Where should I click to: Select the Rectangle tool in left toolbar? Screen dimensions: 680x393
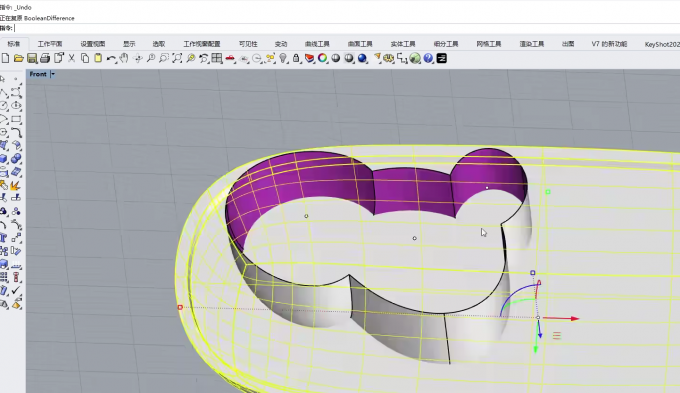pyautogui.click(x=16, y=119)
